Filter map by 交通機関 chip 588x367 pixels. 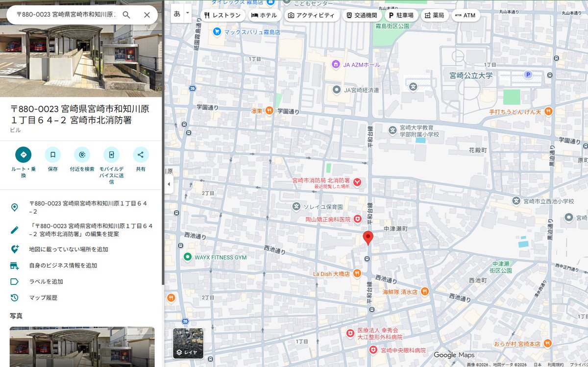tap(362, 15)
